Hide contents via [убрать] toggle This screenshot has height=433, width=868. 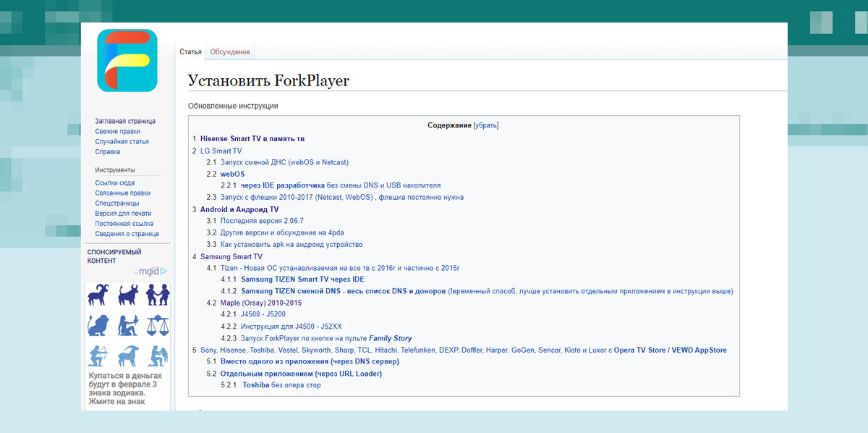point(486,125)
